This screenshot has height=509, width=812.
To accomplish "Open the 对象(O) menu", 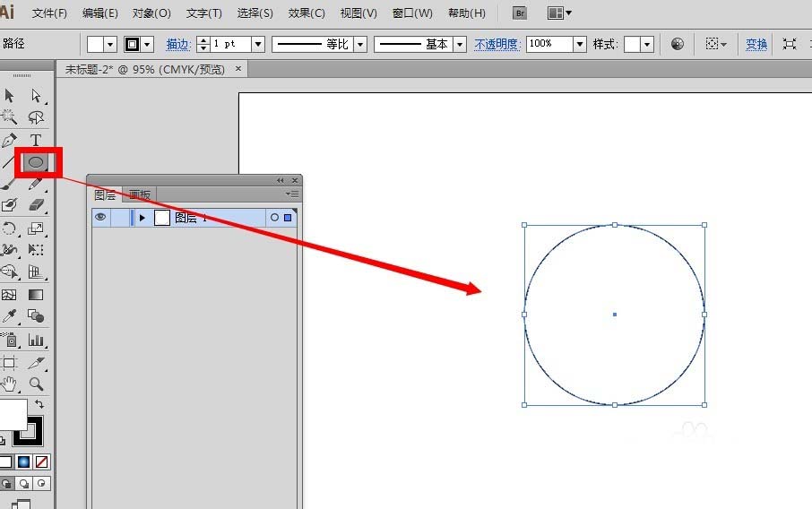I will click(x=151, y=13).
